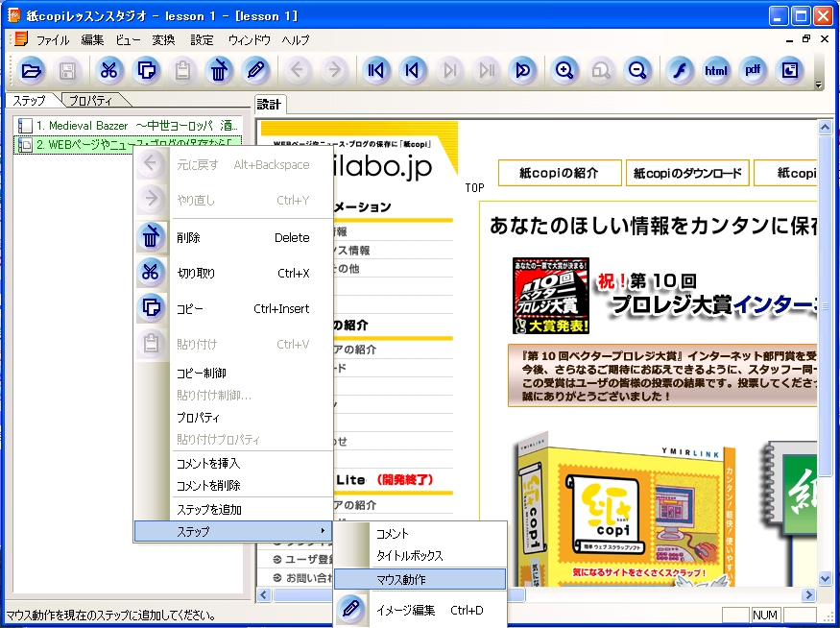Click the Play preview toolbar icon
Image resolution: width=840 pixels, height=628 pixels.
(522, 70)
